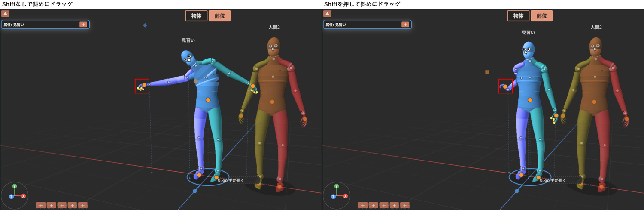Click the 人間2 name label in left view
This screenshot has height=210, width=644.
274,28
